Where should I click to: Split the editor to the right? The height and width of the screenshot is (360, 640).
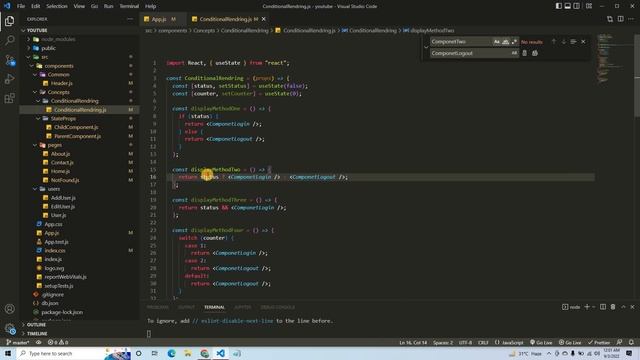620,19
